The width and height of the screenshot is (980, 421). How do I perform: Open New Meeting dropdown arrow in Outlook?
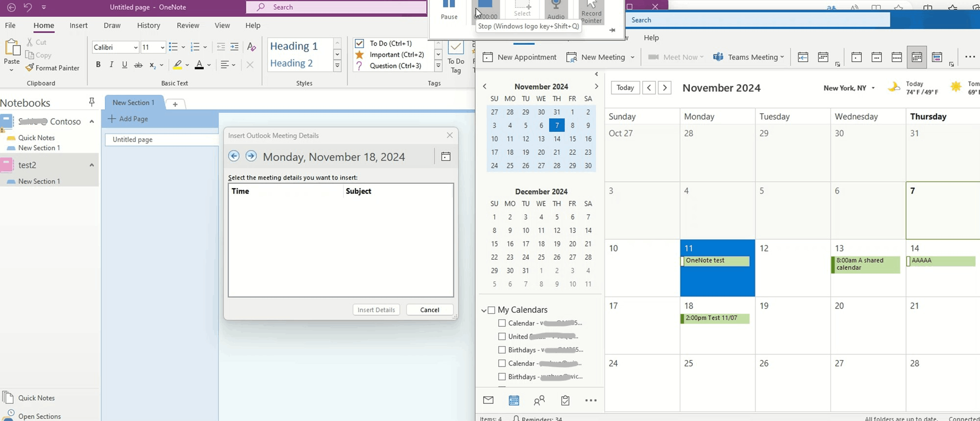632,57
